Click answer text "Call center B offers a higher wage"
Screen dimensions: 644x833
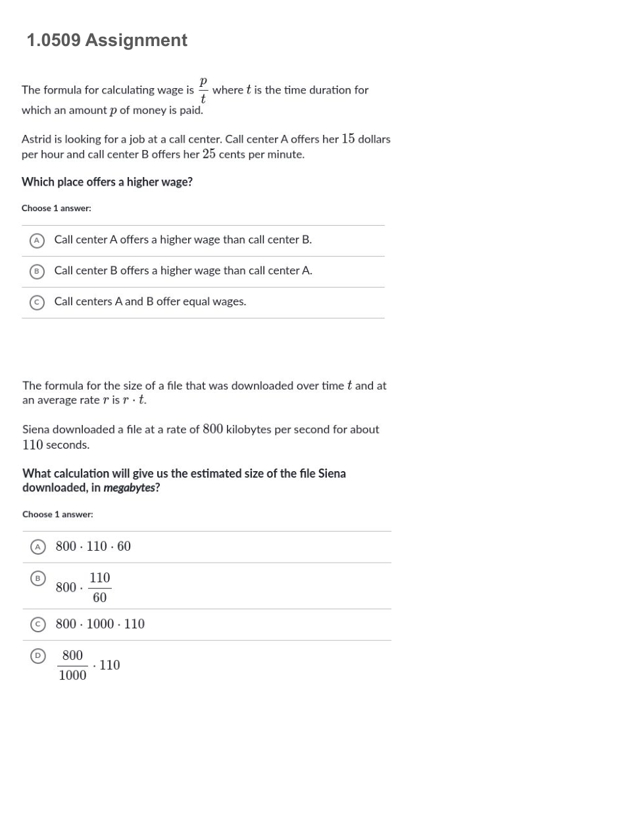[183, 271]
